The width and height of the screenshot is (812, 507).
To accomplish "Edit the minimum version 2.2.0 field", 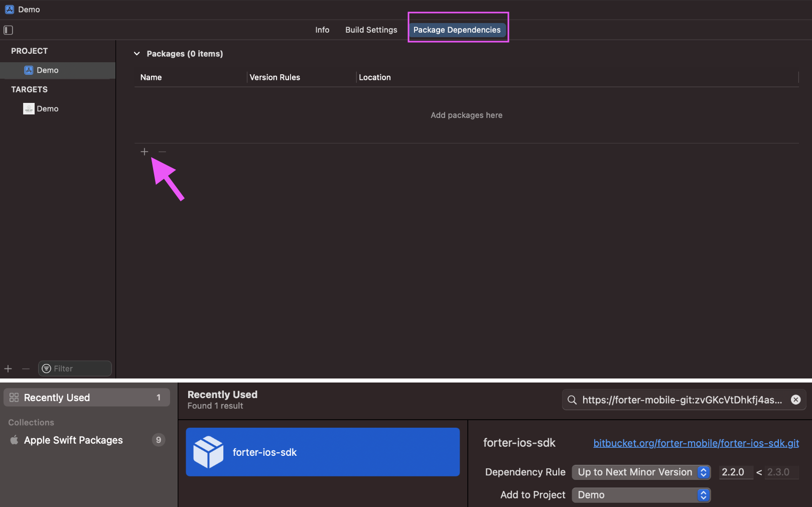I will pyautogui.click(x=736, y=472).
